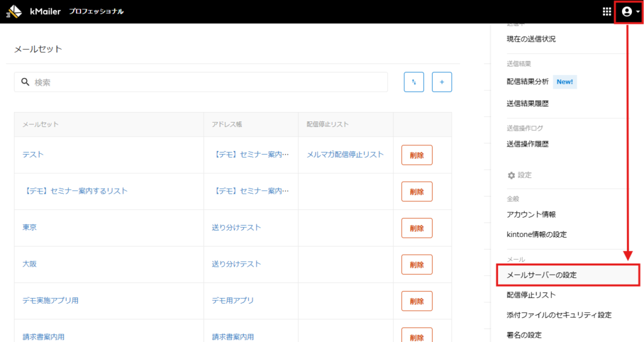Image resolution: width=644 pixels, height=342 pixels.
Task: Open 現在の送信状況 menu item
Action: coord(531,39)
